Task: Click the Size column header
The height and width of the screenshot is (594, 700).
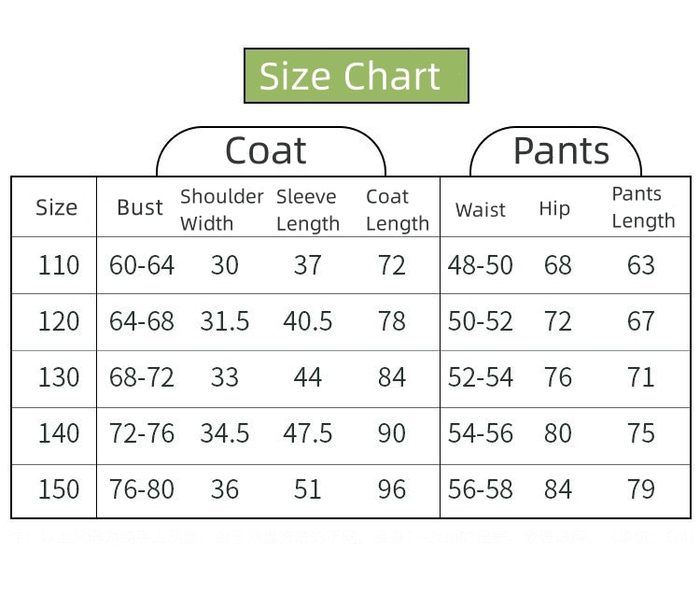Action: (x=57, y=207)
